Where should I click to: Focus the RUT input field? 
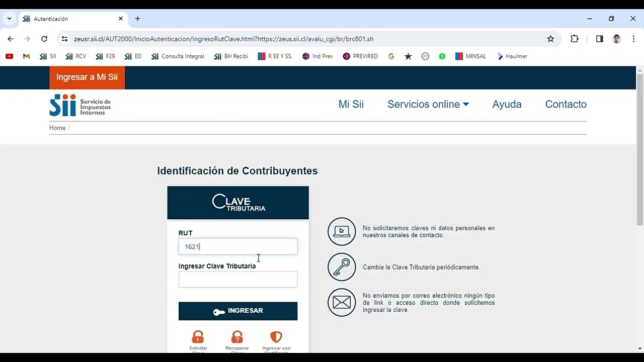click(x=237, y=246)
